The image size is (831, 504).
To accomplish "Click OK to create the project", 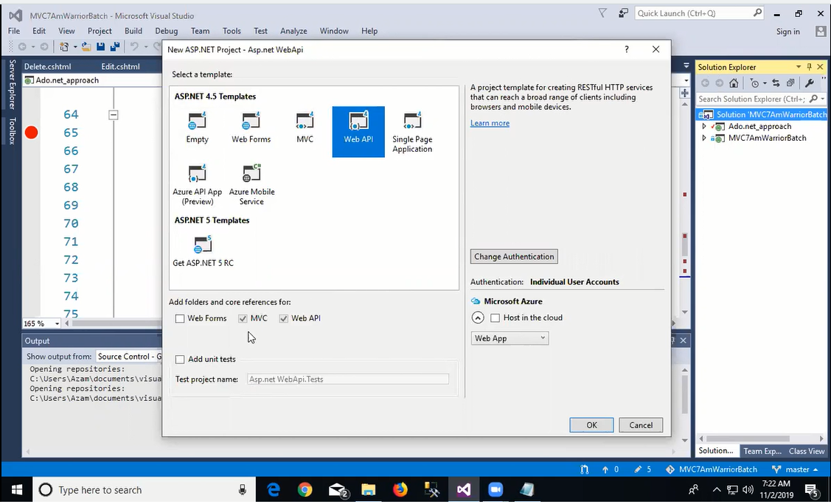I will pyautogui.click(x=591, y=425).
